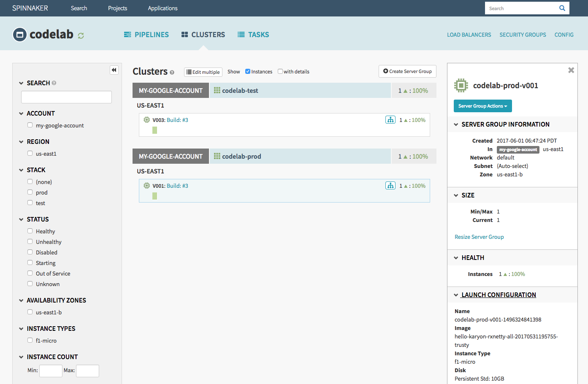Open LOAD BALANCERS page
The height and width of the screenshot is (384, 588).
[469, 35]
